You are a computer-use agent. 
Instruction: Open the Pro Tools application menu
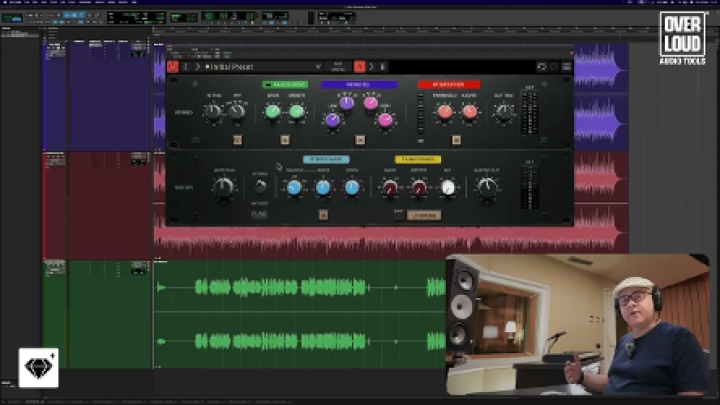[15, 2]
